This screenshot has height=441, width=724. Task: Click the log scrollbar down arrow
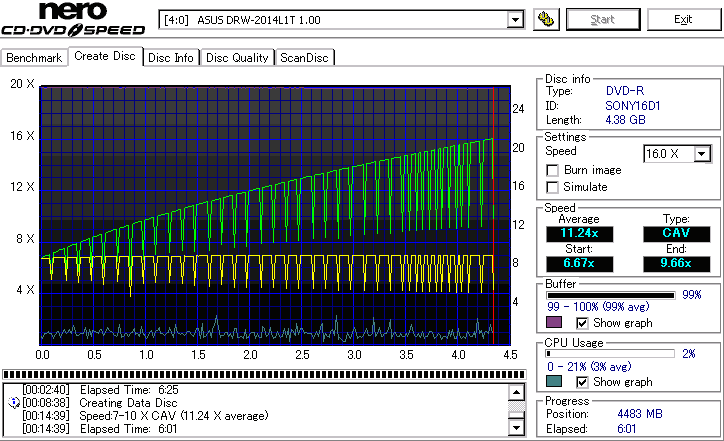click(x=516, y=428)
